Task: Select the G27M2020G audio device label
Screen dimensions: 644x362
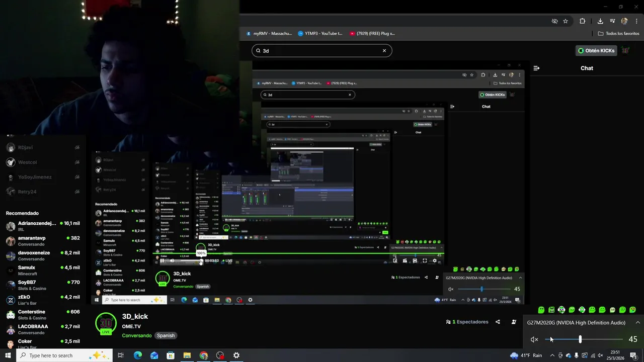Action: (x=576, y=323)
